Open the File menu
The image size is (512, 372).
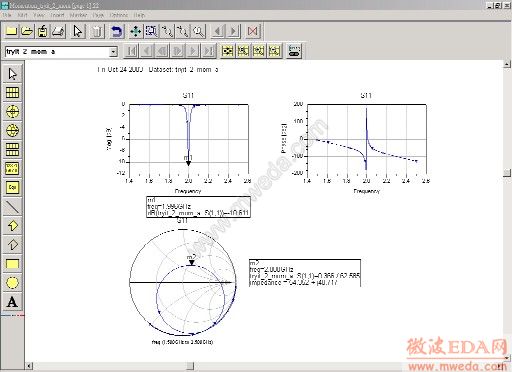[x=7, y=15]
